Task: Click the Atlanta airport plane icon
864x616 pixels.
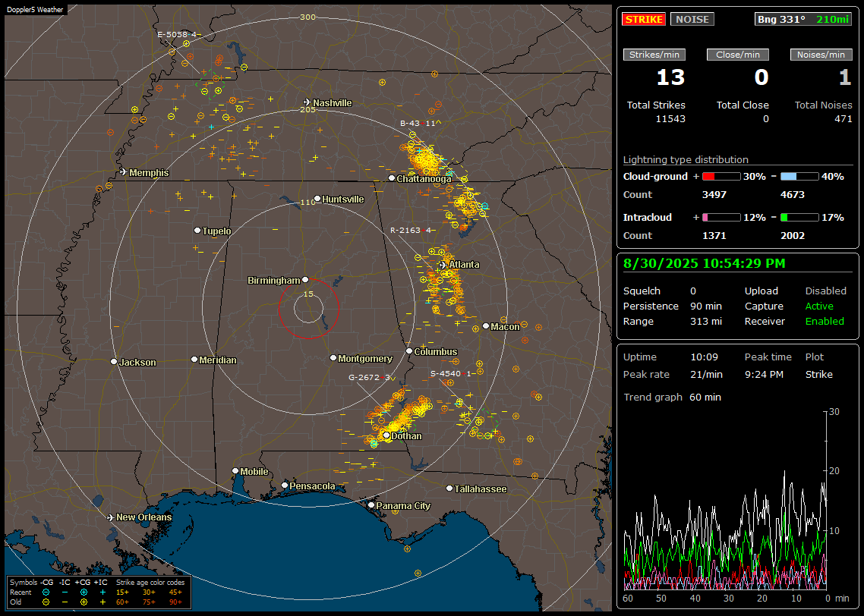Action: pos(443,265)
